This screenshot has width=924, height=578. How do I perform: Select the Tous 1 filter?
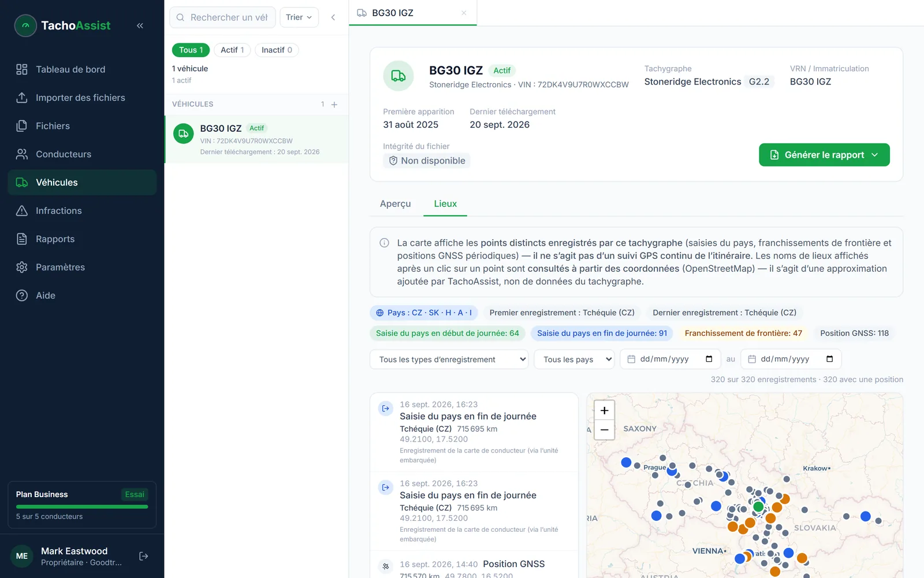point(191,50)
